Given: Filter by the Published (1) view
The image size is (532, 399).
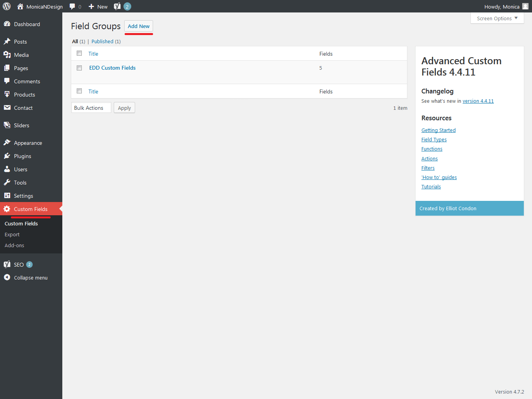Looking at the screenshot, I should (x=106, y=41).
